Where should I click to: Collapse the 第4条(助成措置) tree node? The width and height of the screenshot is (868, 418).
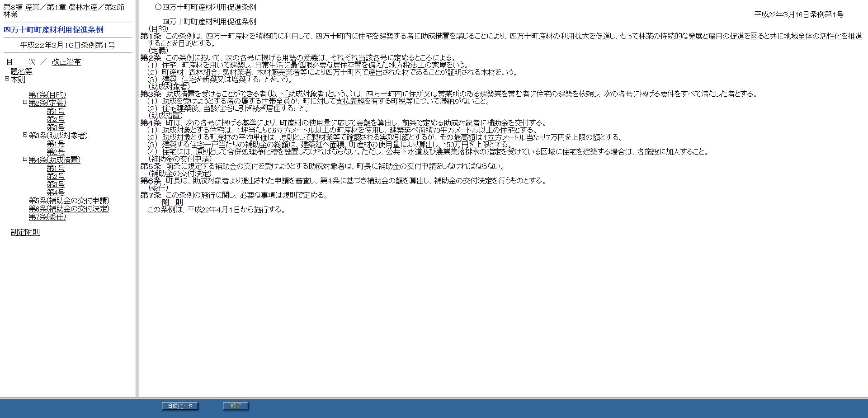click(x=25, y=159)
